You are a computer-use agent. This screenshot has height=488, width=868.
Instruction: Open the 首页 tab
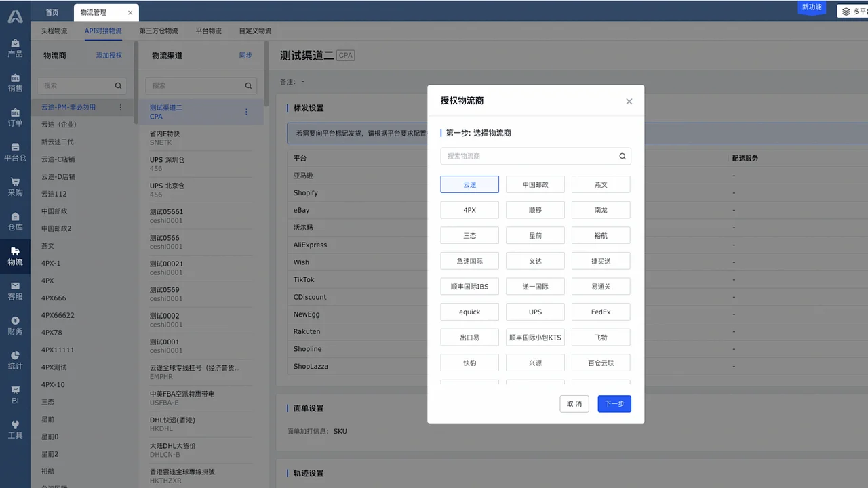[52, 12]
